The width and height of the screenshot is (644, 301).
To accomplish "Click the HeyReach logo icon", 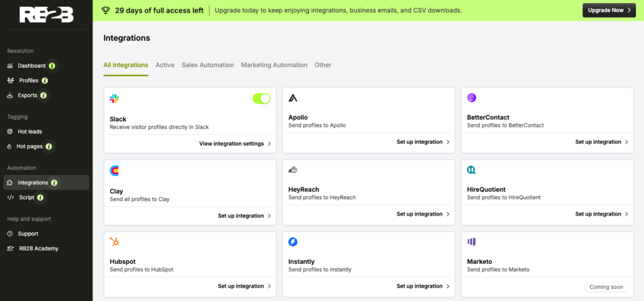I will [x=293, y=170].
